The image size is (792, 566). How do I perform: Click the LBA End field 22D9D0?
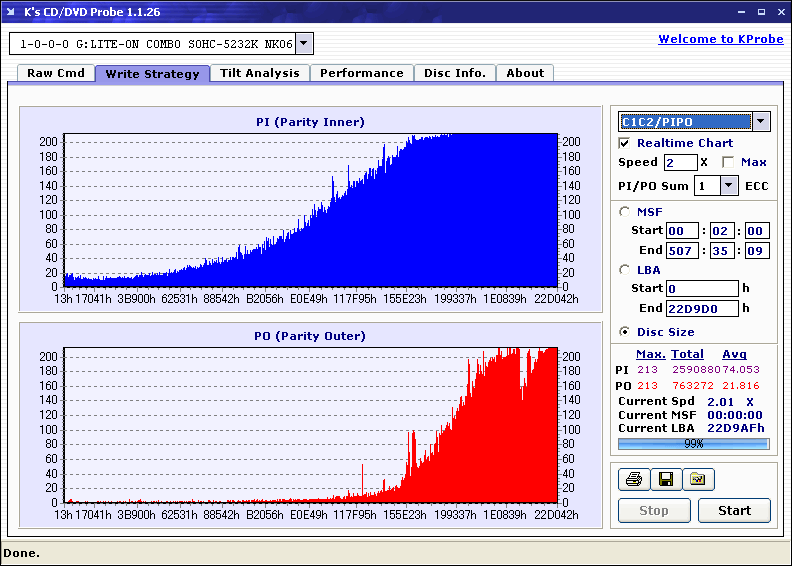click(703, 308)
